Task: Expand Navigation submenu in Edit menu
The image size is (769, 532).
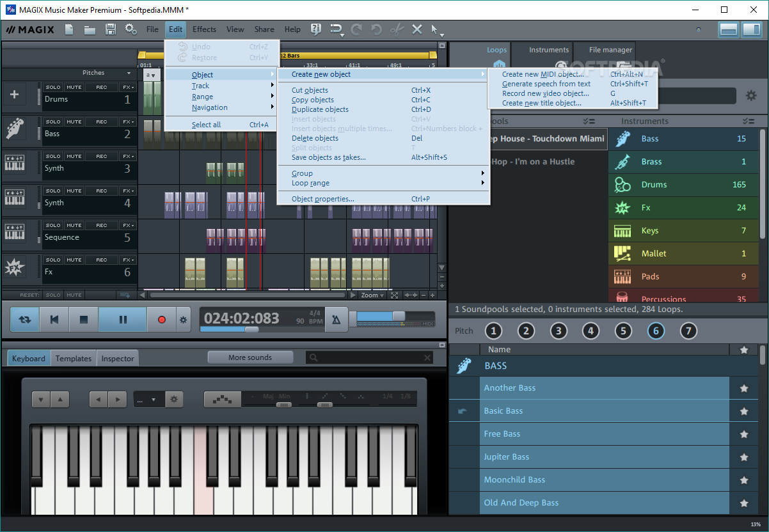Action: pos(222,107)
